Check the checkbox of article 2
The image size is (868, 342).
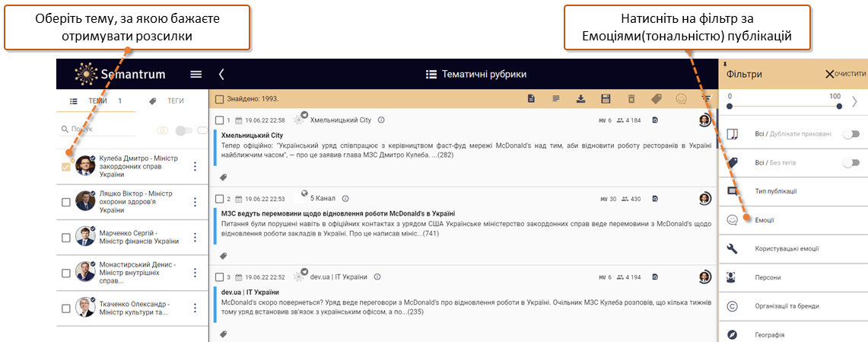click(x=220, y=199)
